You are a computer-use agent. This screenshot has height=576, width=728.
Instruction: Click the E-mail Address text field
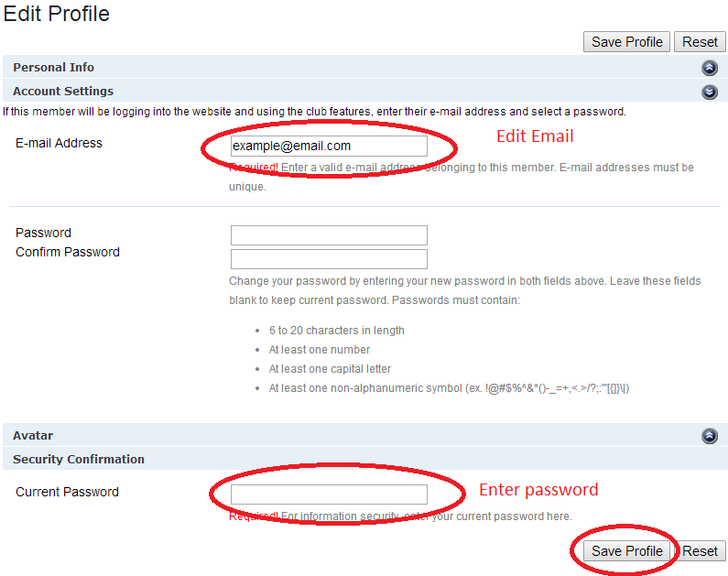coord(329,146)
